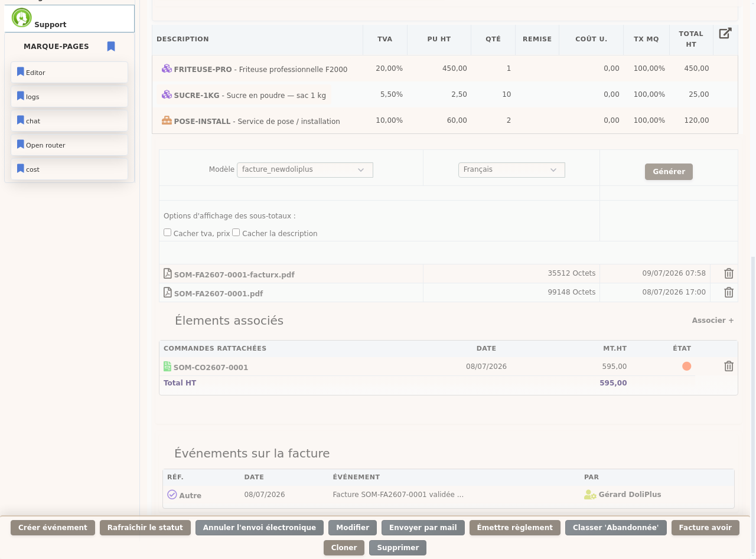The width and height of the screenshot is (756, 559).
Task: Open the Editor bookmark
Action: 69,73
